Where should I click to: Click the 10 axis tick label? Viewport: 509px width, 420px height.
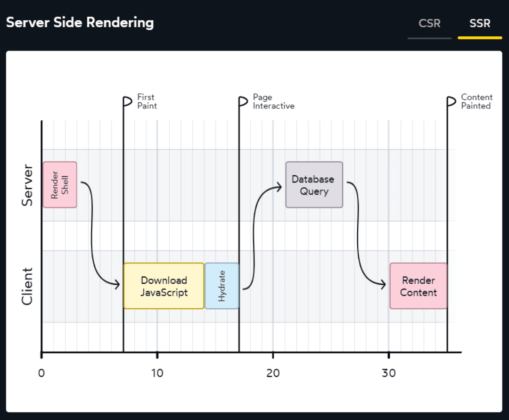click(157, 373)
